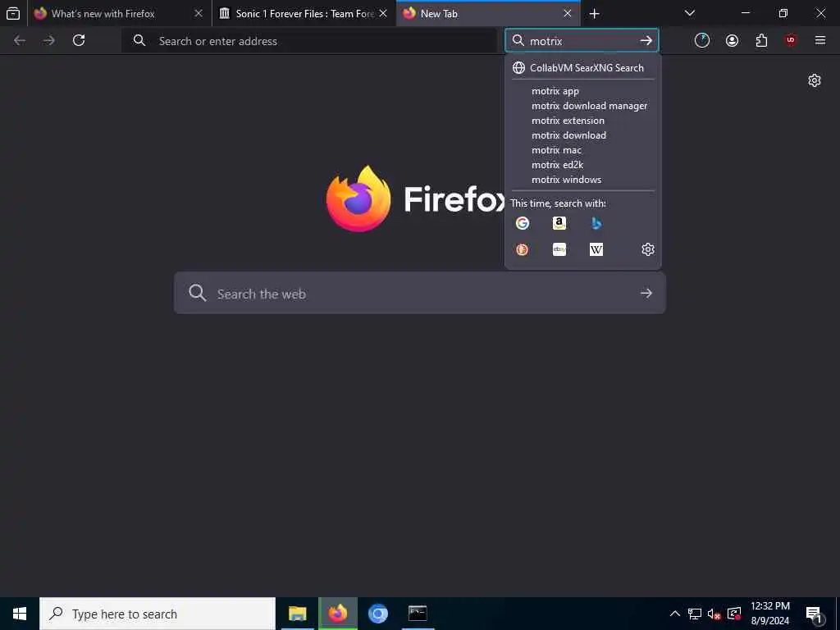Open the uBlock Origin shield icon
Image resolution: width=840 pixels, height=630 pixels.
click(791, 40)
